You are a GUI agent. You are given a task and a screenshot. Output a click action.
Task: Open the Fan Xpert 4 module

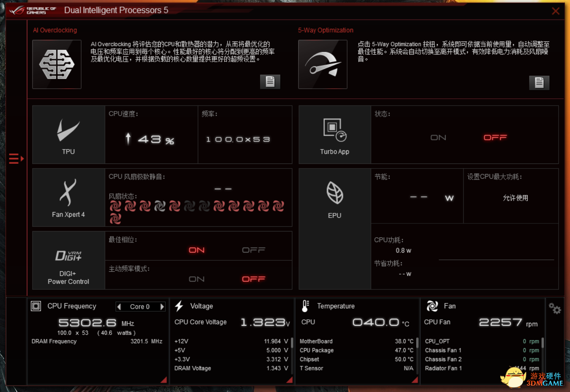(x=69, y=197)
